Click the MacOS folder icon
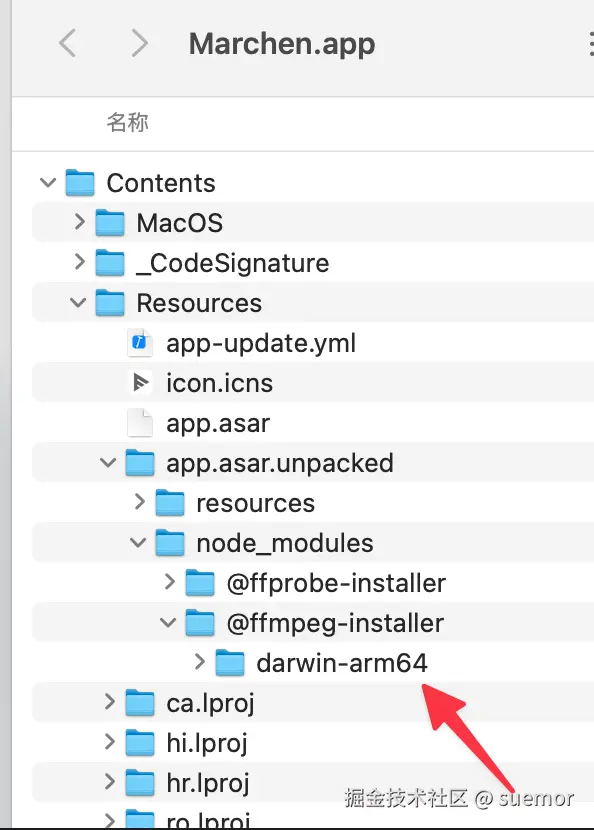Screen dimensions: 594x830 110,222
